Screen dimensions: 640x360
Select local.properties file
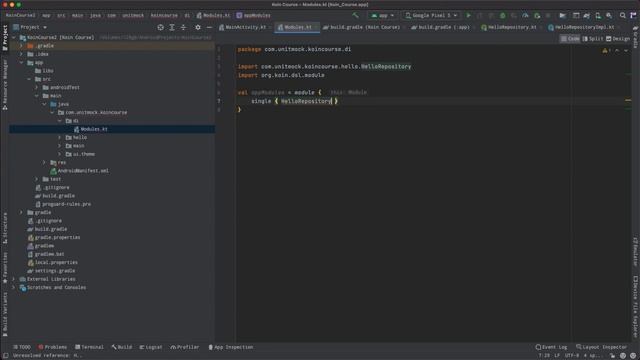(x=56, y=262)
